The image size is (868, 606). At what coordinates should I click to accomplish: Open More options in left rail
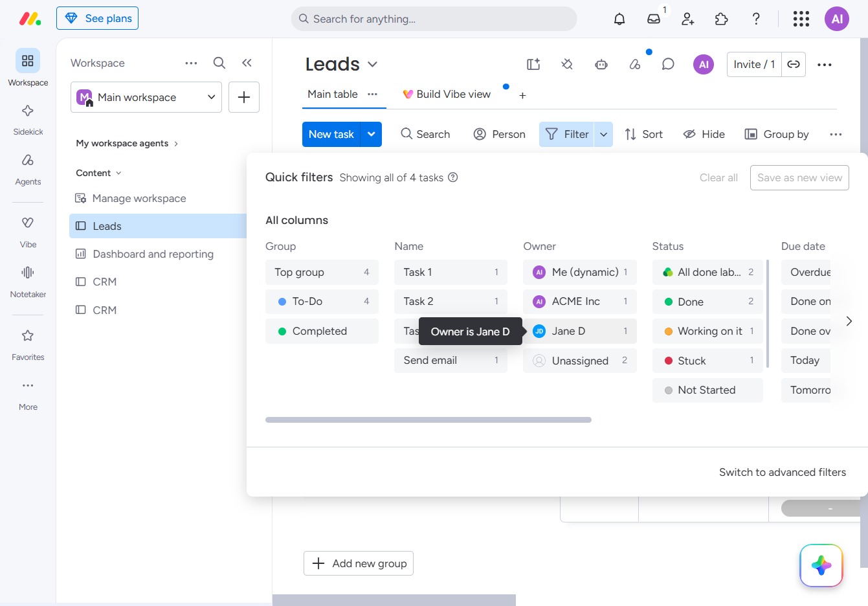pyautogui.click(x=28, y=395)
